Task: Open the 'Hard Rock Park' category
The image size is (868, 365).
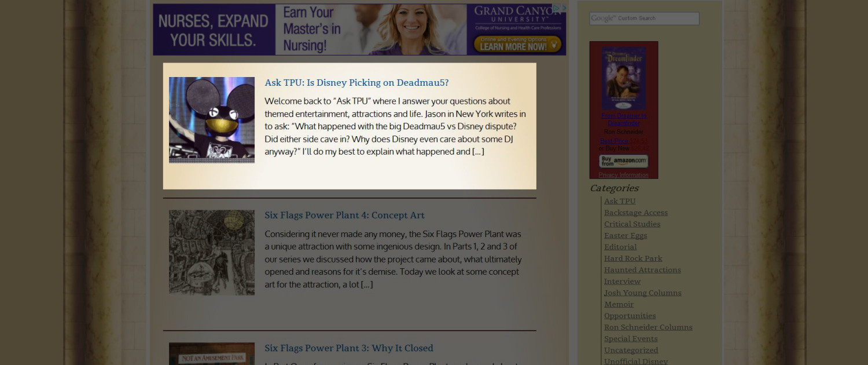Action: point(633,258)
